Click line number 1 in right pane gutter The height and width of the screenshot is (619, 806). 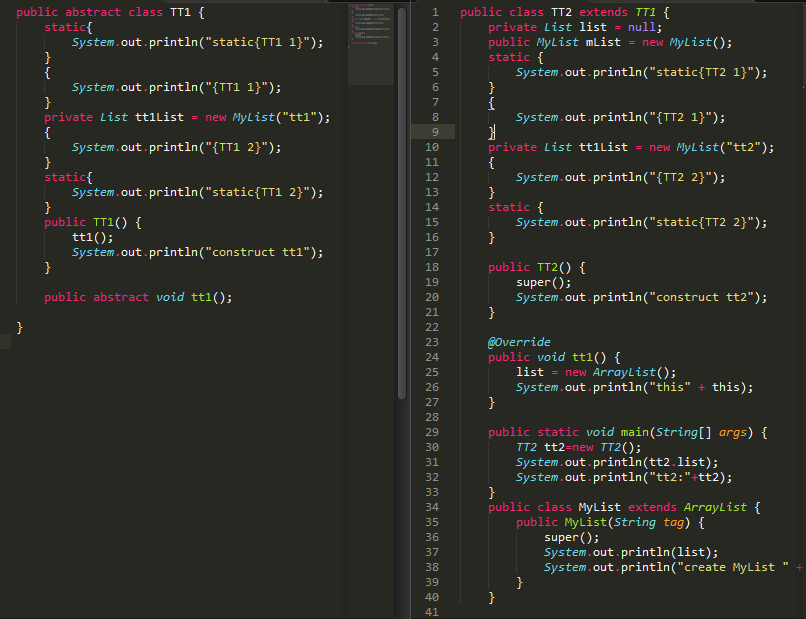coord(435,12)
